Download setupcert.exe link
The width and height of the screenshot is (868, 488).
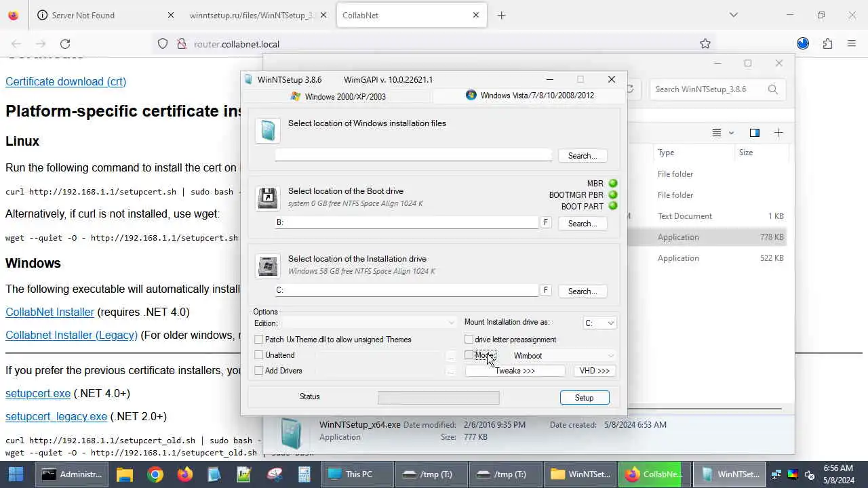tap(38, 393)
